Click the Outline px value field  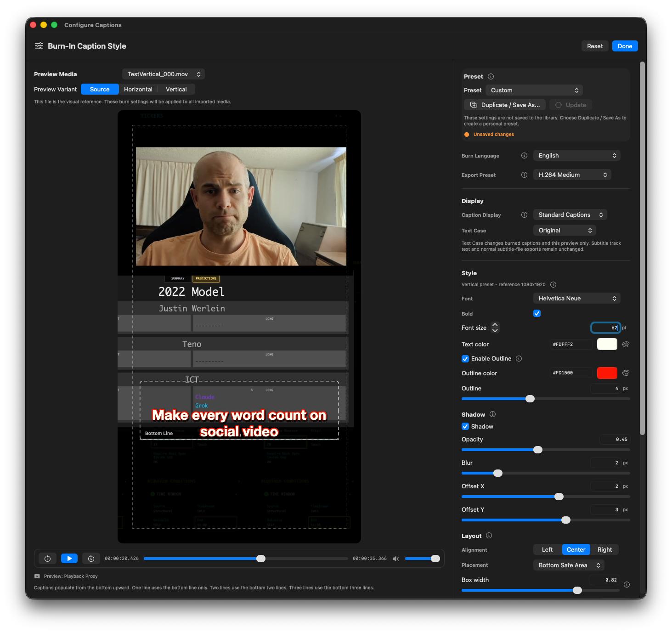point(605,389)
